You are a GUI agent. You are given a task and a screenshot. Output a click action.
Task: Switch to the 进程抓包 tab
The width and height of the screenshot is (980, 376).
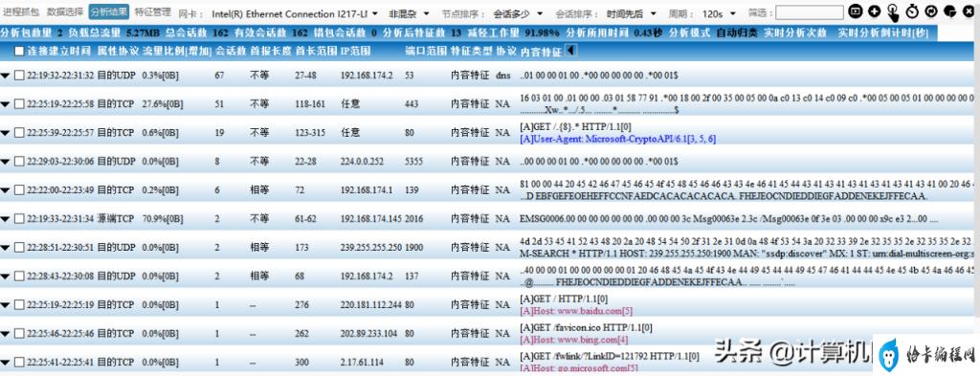[x=21, y=11]
